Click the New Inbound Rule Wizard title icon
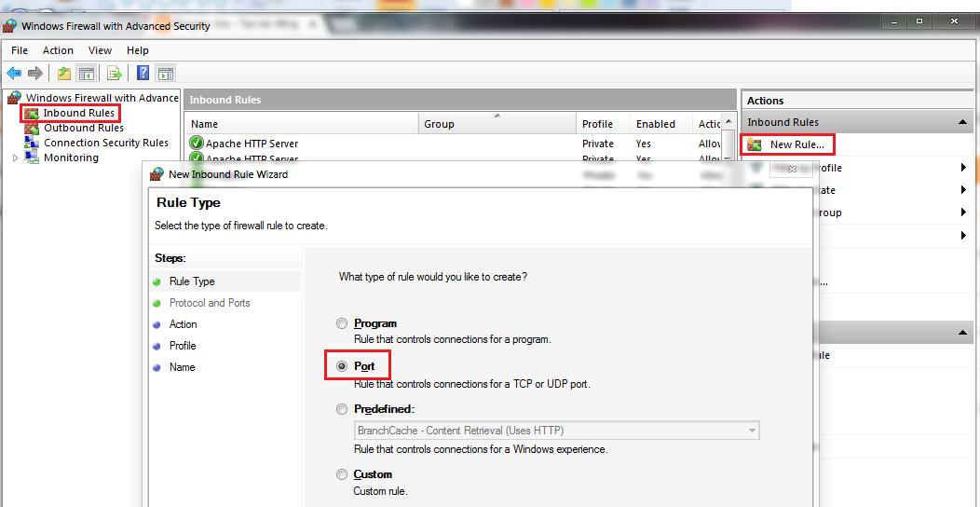The height and width of the screenshot is (507, 980). click(x=157, y=174)
